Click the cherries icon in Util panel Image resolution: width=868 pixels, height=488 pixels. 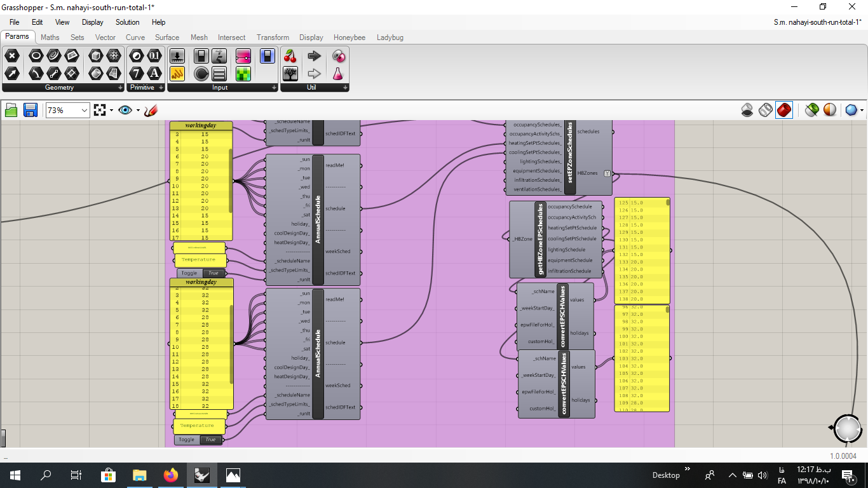coord(290,56)
